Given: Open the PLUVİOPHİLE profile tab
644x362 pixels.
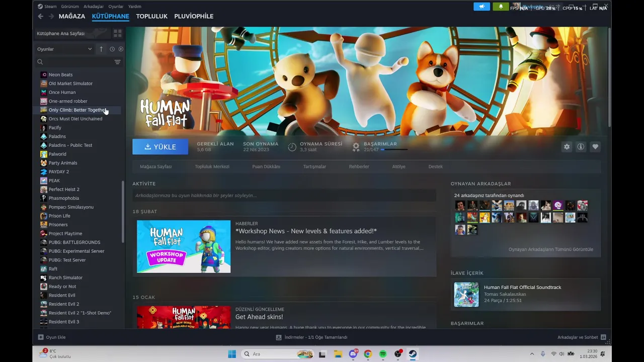Looking at the screenshot, I should [194, 16].
